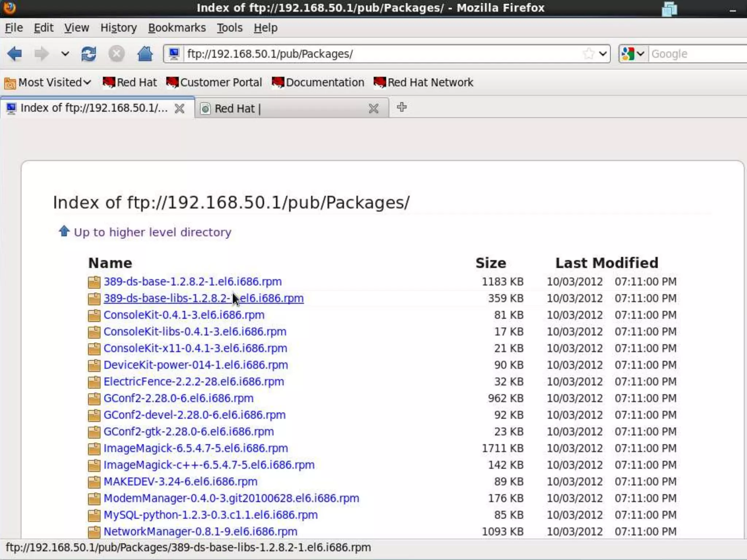Open the Bookmarks menu
This screenshot has height=560, width=747.
177,28
